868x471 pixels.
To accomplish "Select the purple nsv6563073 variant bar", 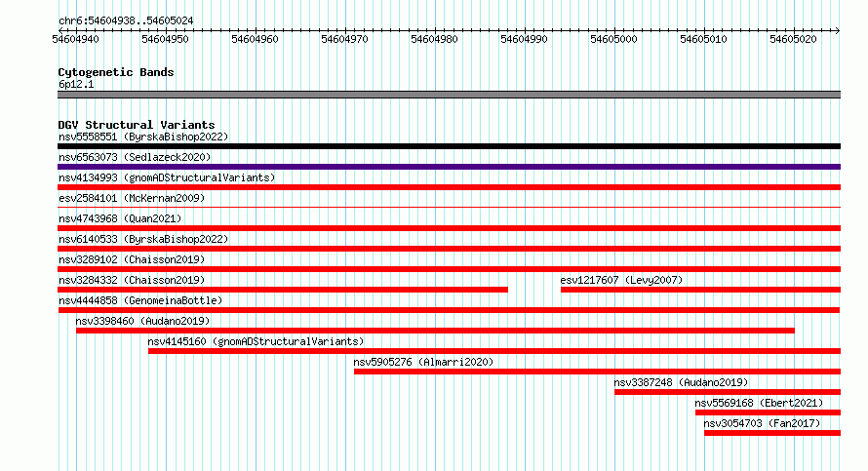I will pyautogui.click(x=449, y=167).
